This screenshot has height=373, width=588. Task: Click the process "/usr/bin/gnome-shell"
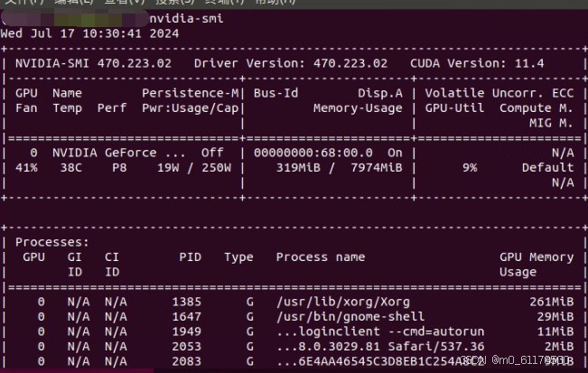[350, 317]
